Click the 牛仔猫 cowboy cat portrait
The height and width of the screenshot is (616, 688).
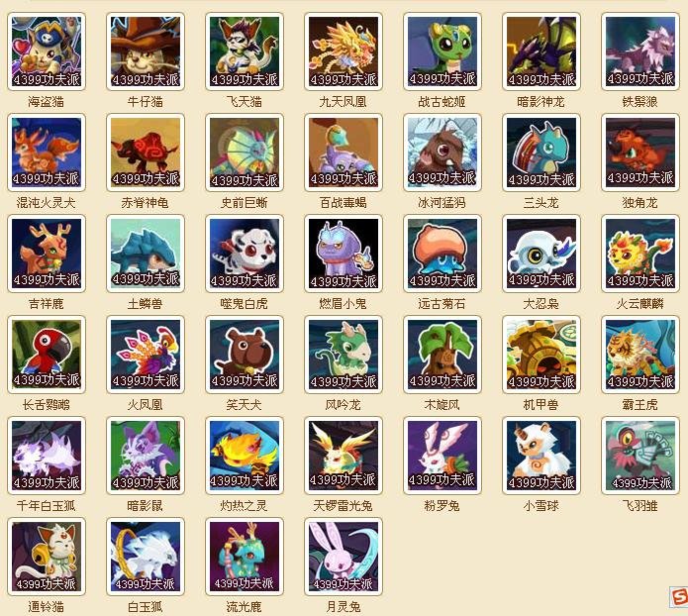point(146,51)
